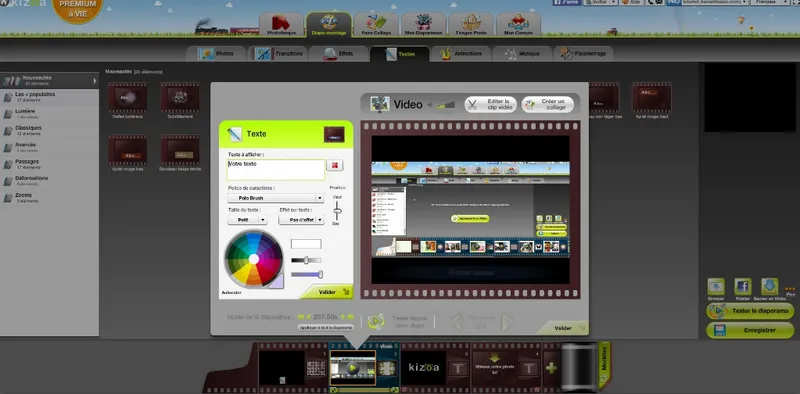Choose the Aplat rouge haut text thumbnail
This screenshot has height=394, width=800.
tap(652, 97)
